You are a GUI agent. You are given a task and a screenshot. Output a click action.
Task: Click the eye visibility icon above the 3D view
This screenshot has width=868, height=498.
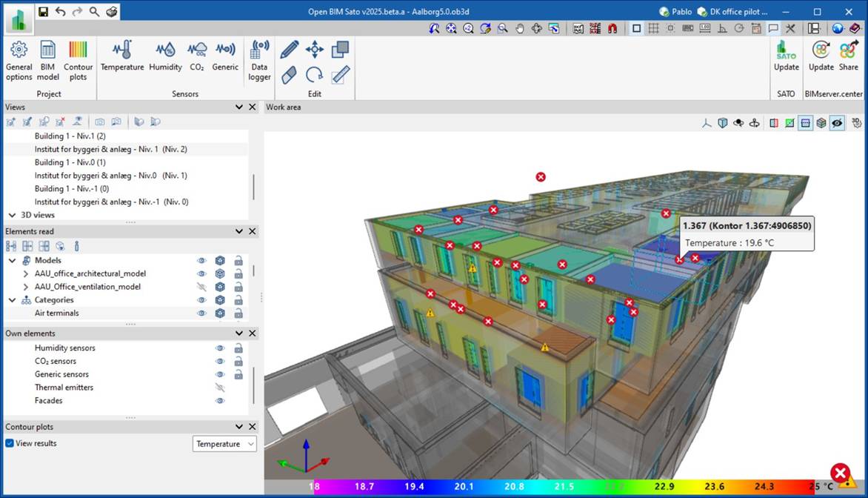836,122
